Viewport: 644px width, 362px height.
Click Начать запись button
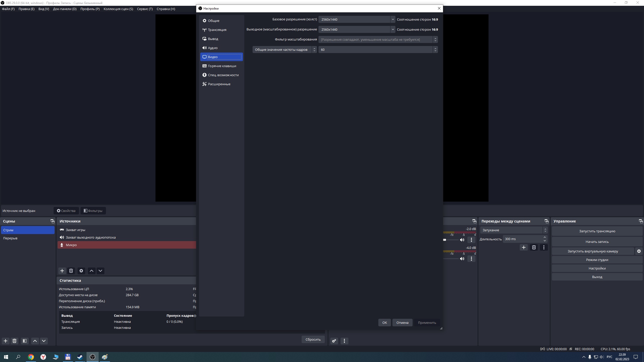597,242
